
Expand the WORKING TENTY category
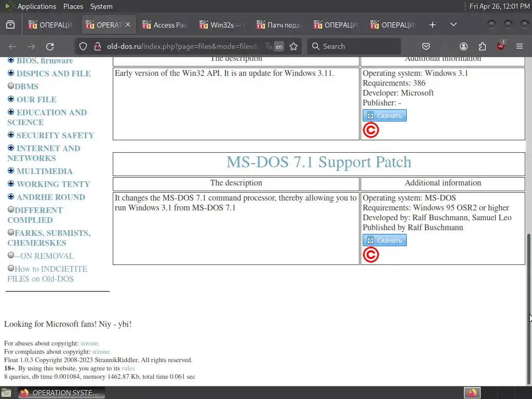pos(11,183)
